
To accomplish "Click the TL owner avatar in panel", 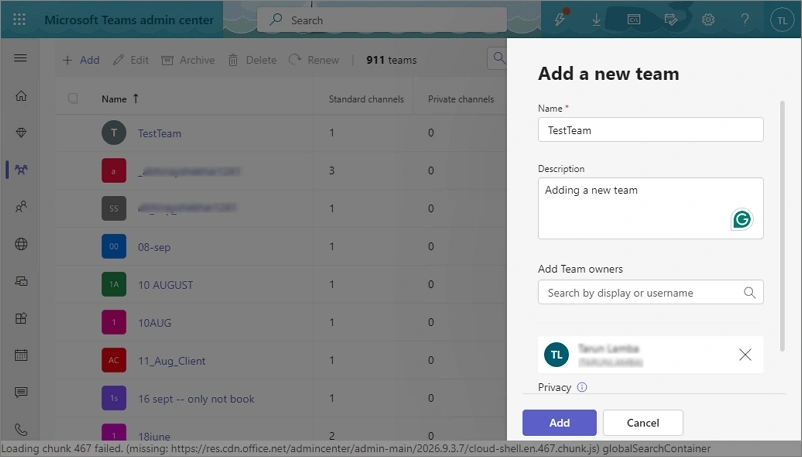I will tap(556, 355).
